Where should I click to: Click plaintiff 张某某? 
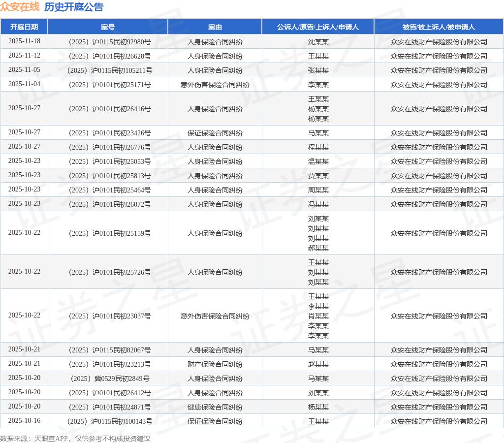click(318, 70)
